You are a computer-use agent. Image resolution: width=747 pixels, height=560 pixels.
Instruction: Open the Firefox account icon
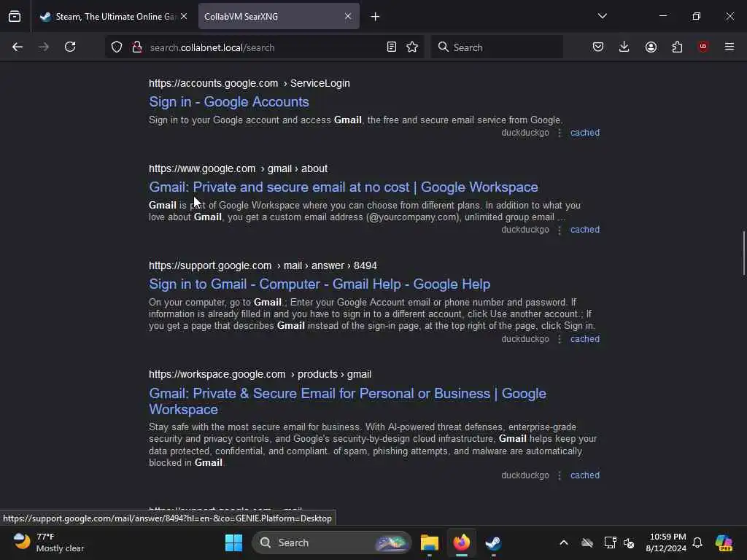[651, 47]
